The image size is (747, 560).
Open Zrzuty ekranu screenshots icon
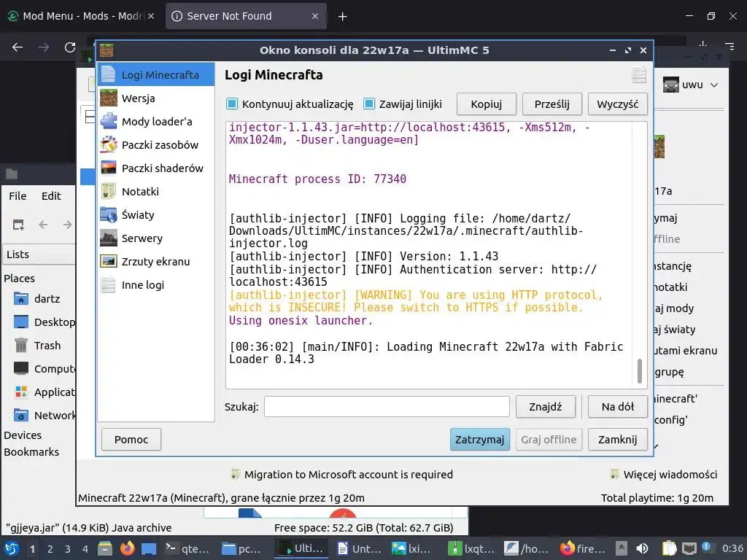point(109,262)
